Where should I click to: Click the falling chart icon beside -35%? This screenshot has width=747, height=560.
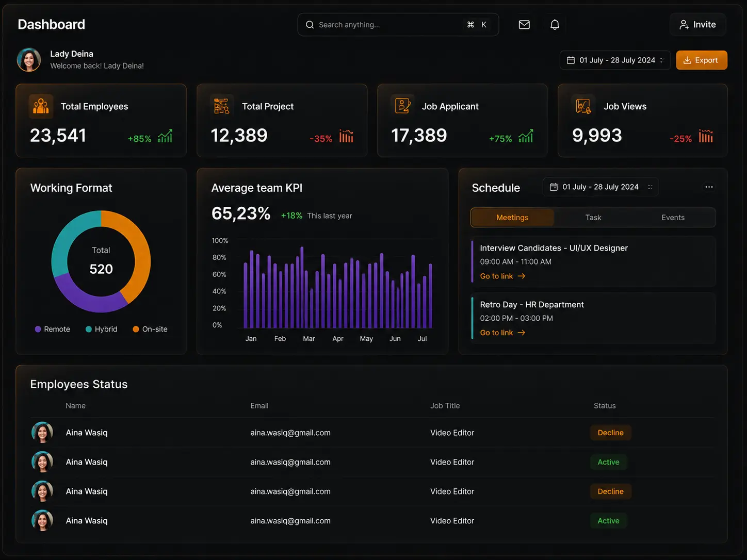tap(346, 136)
